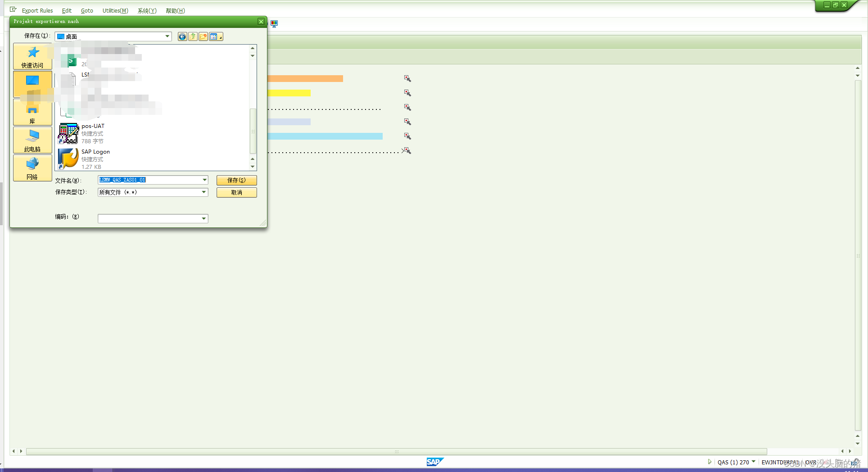This screenshot has width=868, height=472.
Task: Click file list top scroll-up arrow
Action: point(253,48)
